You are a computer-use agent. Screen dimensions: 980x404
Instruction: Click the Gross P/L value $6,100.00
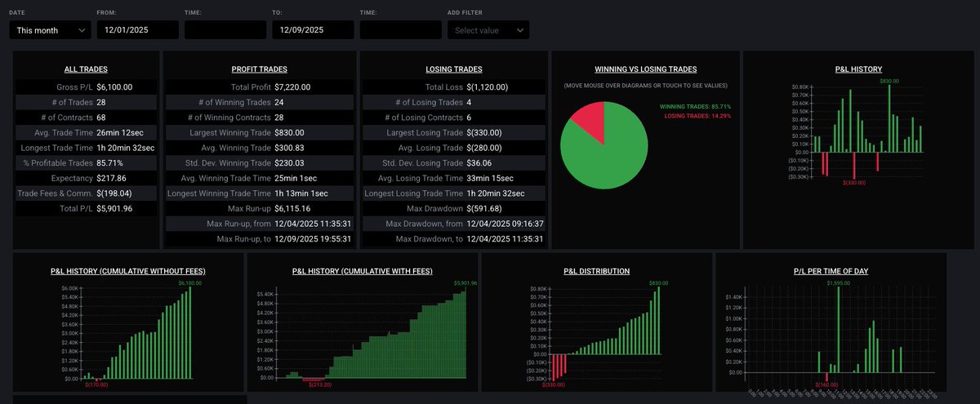tap(114, 87)
